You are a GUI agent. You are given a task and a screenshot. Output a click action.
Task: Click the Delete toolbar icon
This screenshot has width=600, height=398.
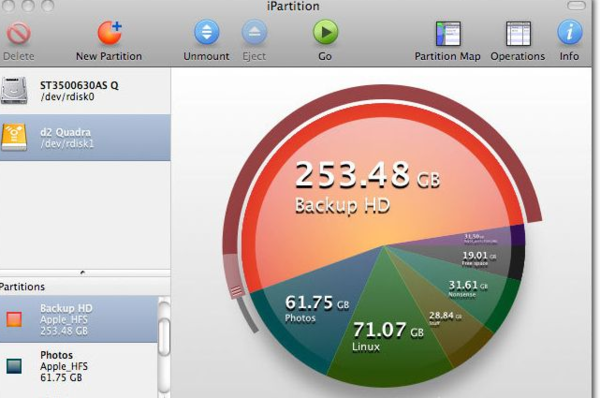tap(18, 34)
